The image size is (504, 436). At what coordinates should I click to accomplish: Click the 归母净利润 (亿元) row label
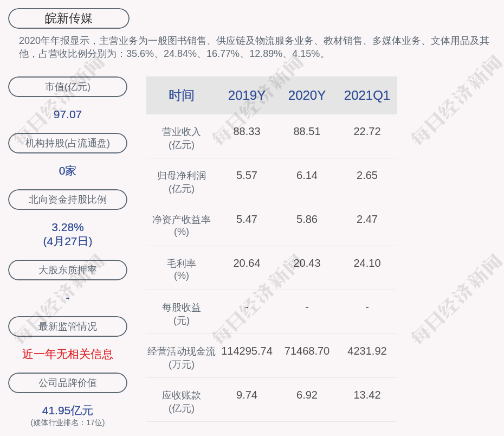point(182,182)
